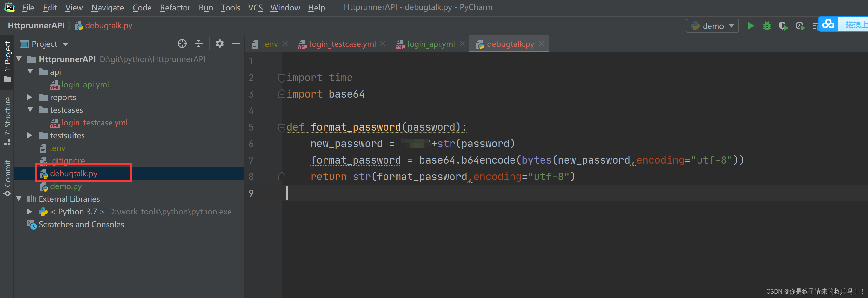Select demo.py in the Project tree
The height and width of the screenshot is (298, 868).
tap(66, 186)
